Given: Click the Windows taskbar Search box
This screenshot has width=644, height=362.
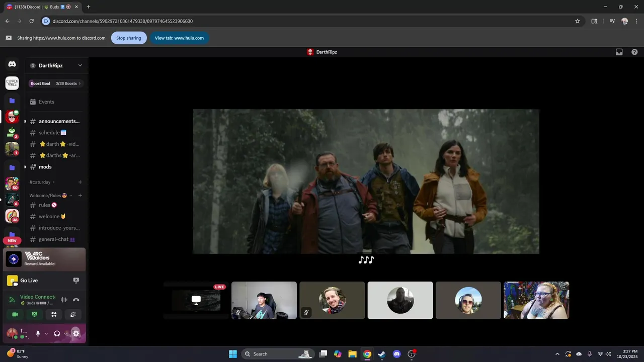Looking at the screenshot, I should click(x=278, y=354).
